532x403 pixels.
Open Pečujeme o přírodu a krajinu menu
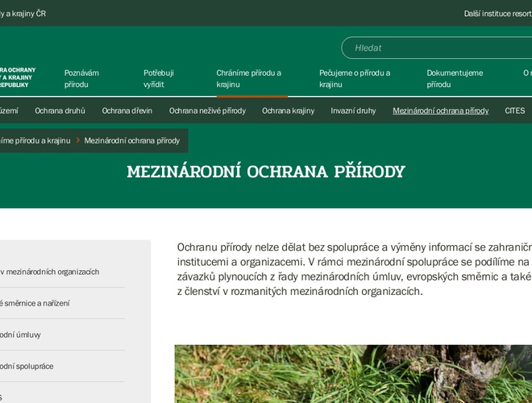point(354,78)
